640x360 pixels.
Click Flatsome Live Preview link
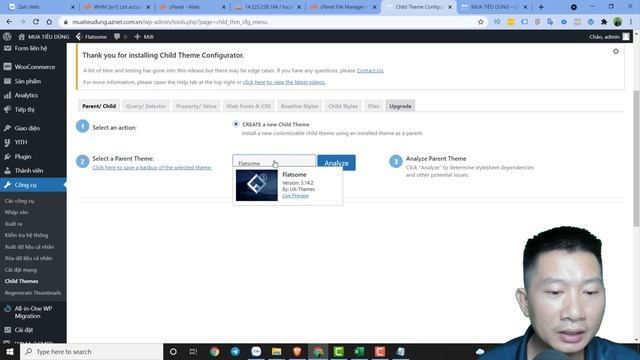click(296, 196)
